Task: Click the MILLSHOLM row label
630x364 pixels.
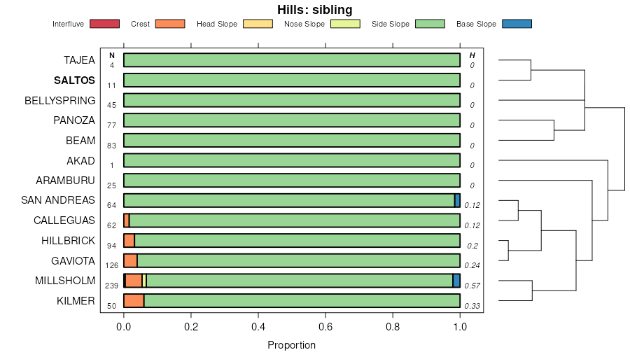Action: pyautogui.click(x=65, y=281)
